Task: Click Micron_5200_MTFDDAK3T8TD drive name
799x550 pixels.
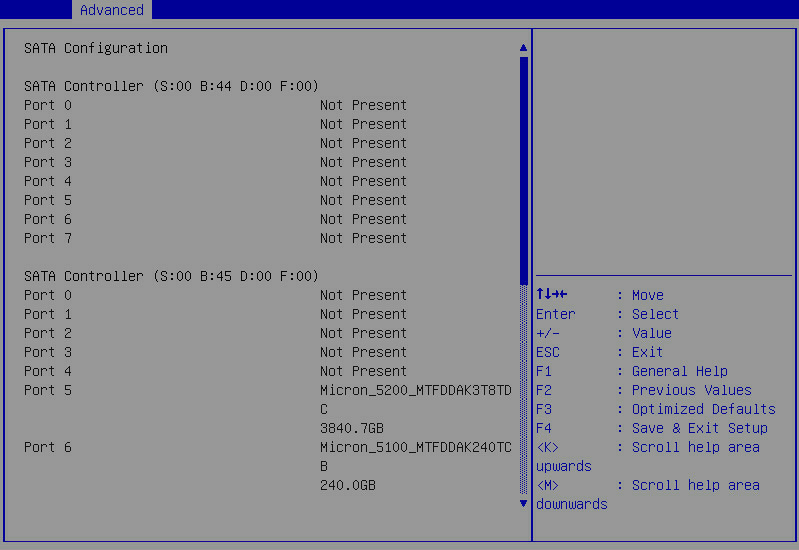Action: click(416, 390)
